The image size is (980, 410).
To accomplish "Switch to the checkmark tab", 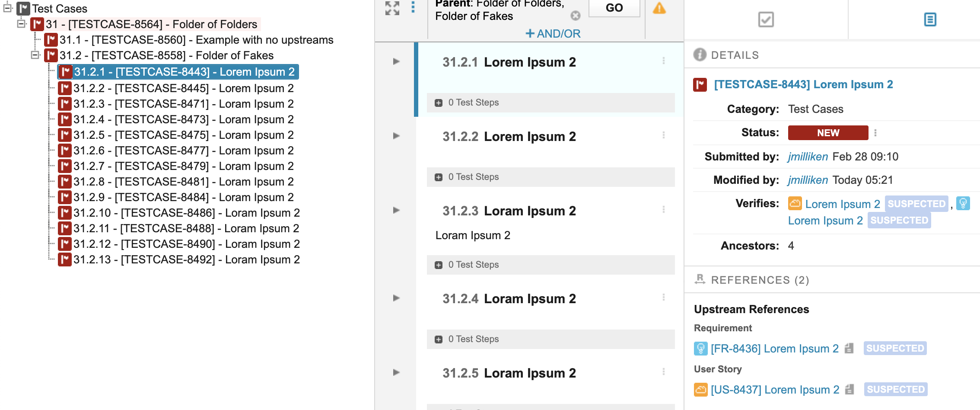I will [766, 19].
